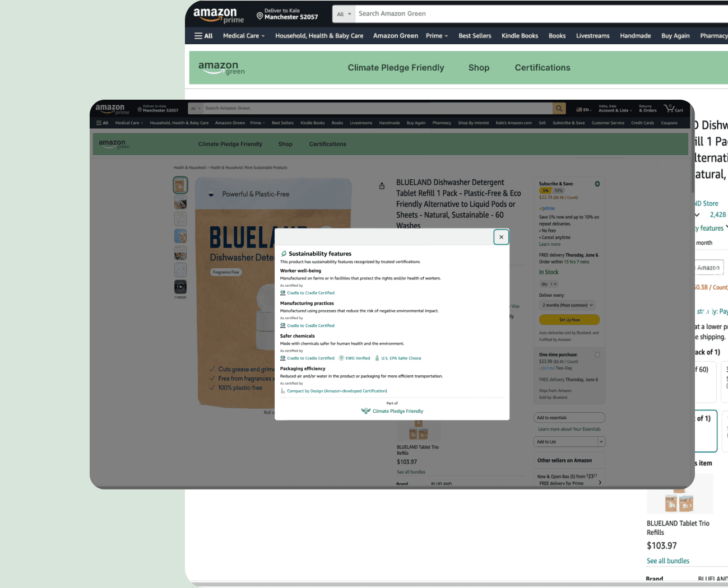Expand Medical Care menu in background window
728x588 pixels.
click(x=244, y=36)
